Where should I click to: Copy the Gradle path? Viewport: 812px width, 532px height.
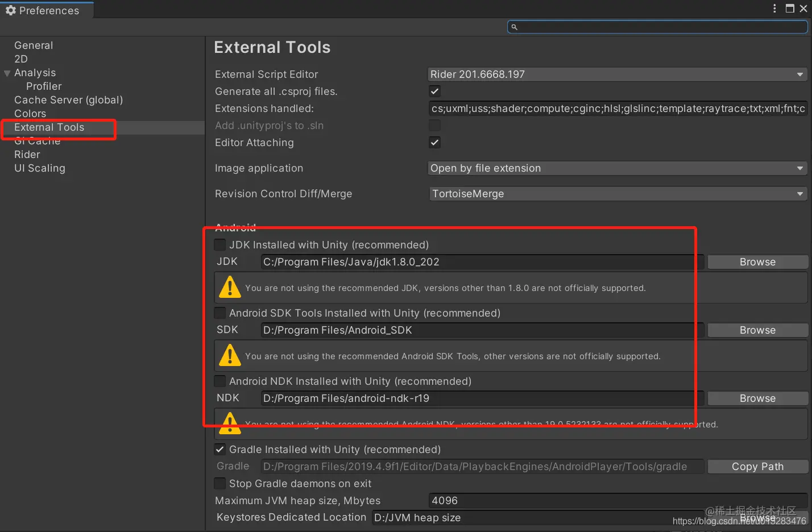pos(757,467)
